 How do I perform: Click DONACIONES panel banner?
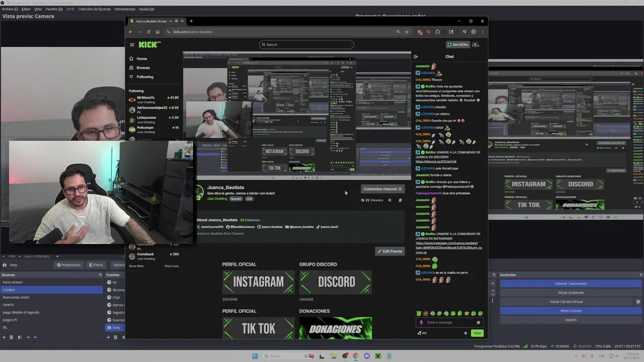pyautogui.click(x=336, y=328)
